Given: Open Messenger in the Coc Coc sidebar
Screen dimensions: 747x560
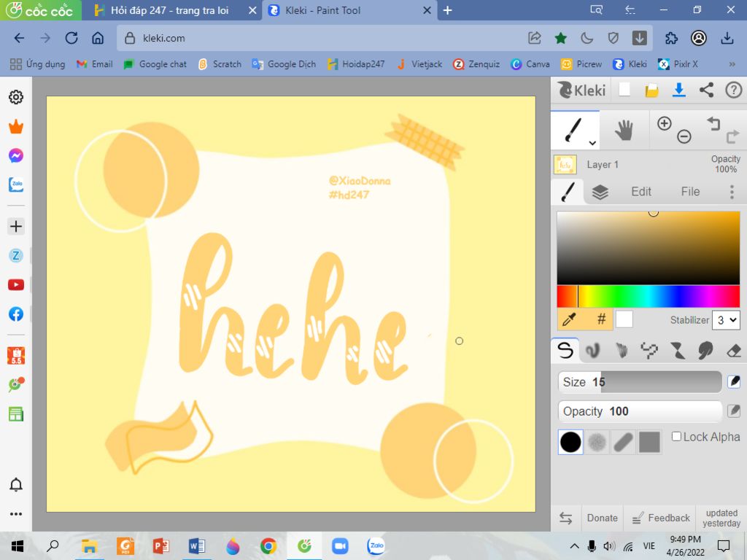Looking at the screenshot, I should (x=16, y=156).
